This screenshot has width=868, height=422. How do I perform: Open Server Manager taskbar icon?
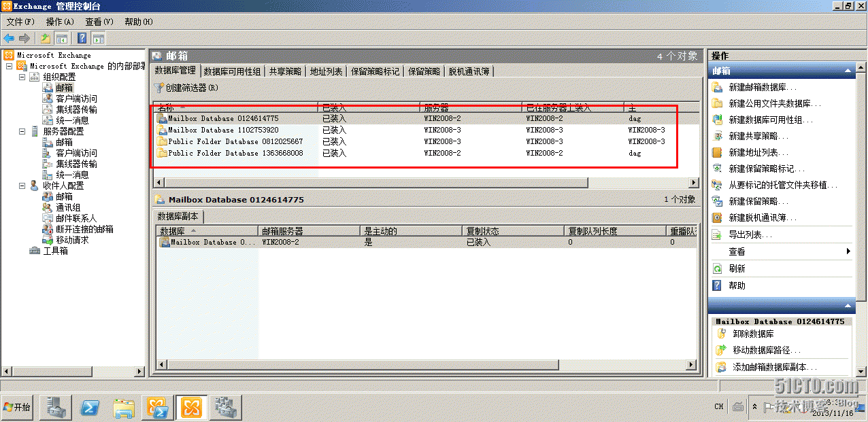click(56, 407)
